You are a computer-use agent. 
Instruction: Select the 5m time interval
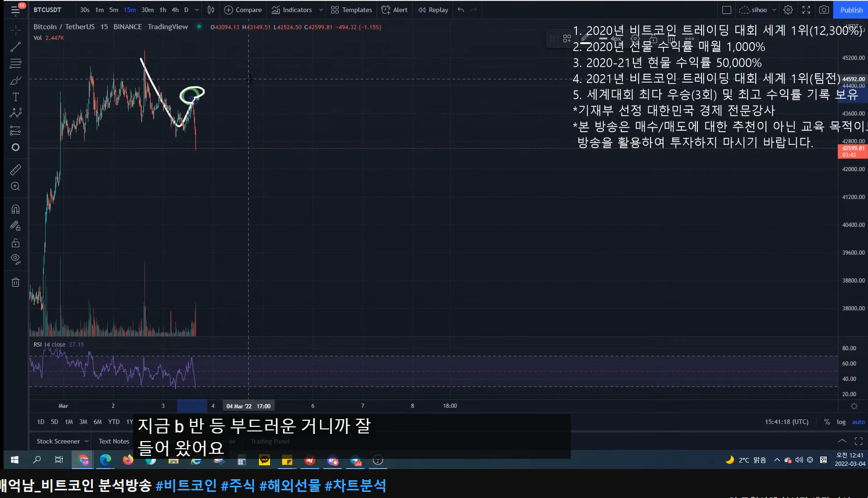pyautogui.click(x=114, y=10)
